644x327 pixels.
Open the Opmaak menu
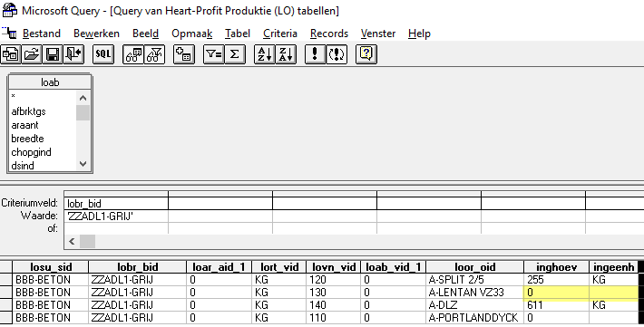(191, 34)
